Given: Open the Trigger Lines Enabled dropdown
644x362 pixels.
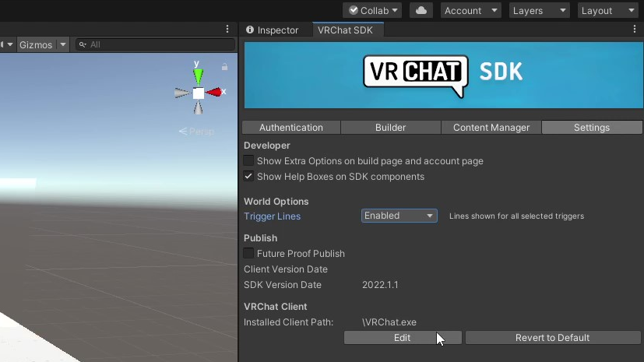Looking at the screenshot, I should (x=399, y=216).
